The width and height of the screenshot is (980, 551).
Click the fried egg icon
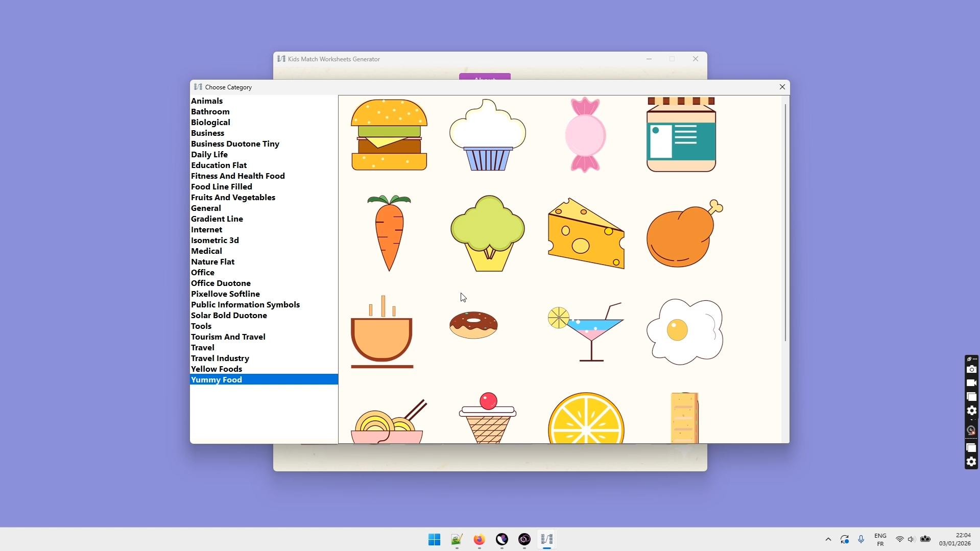(684, 331)
